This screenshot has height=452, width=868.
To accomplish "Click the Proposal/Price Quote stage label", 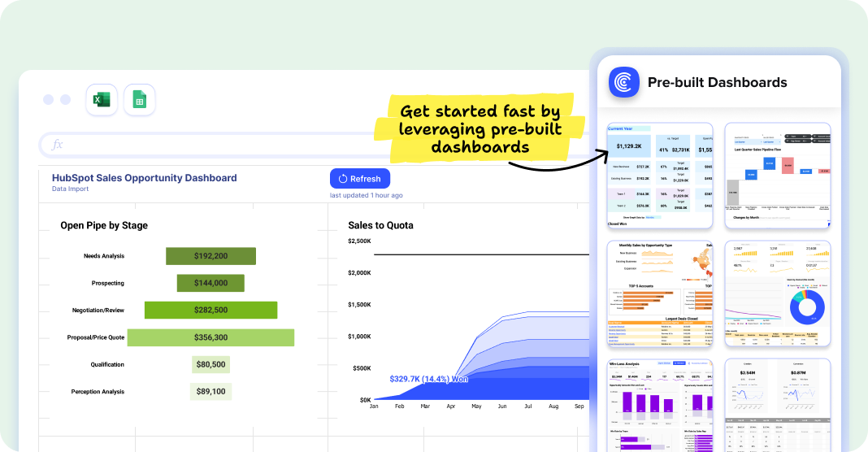I will point(96,337).
